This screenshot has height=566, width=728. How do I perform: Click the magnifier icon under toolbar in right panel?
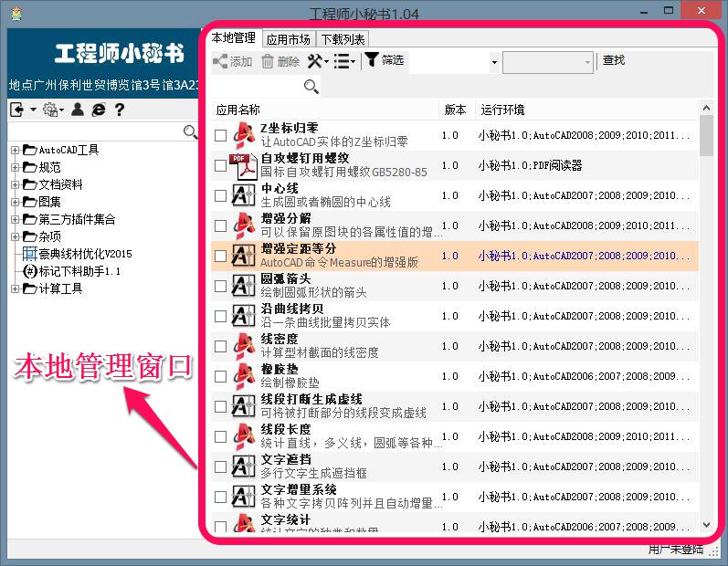pyautogui.click(x=311, y=87)
